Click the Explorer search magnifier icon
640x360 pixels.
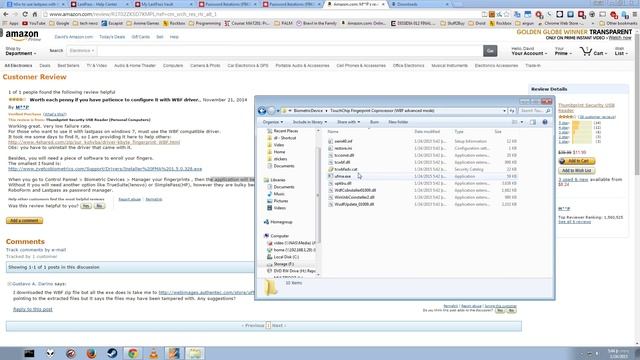[548, 111]
